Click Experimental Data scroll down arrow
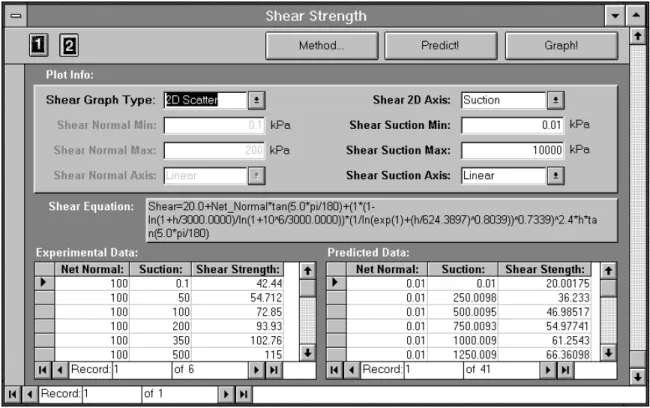 307,353
